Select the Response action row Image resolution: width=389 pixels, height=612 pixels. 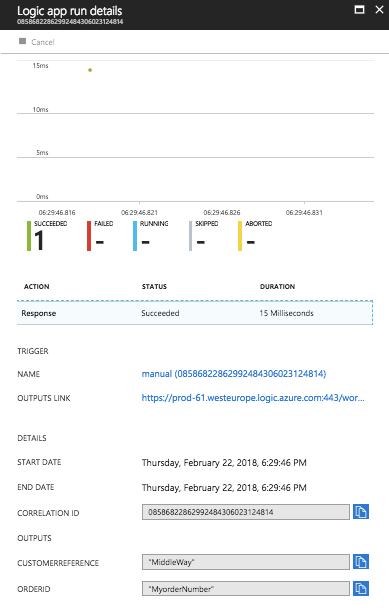(195, 313)
